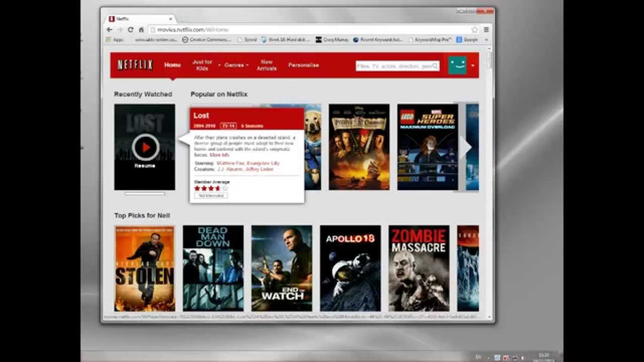Show more bookmarks with the overflow chevron
Image resolution: width=644 pixels, height=362 pixels.
(487, 39)
